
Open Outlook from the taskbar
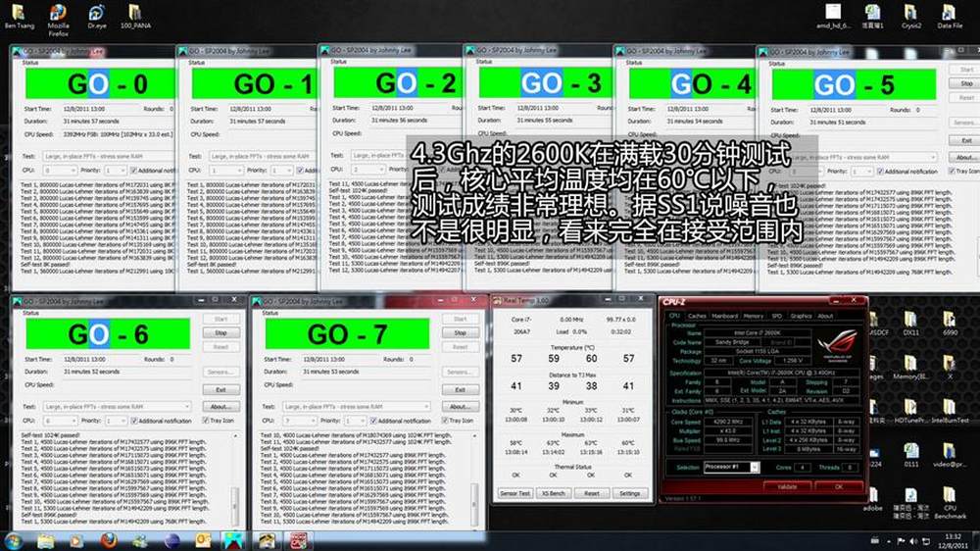click(203, 541)
